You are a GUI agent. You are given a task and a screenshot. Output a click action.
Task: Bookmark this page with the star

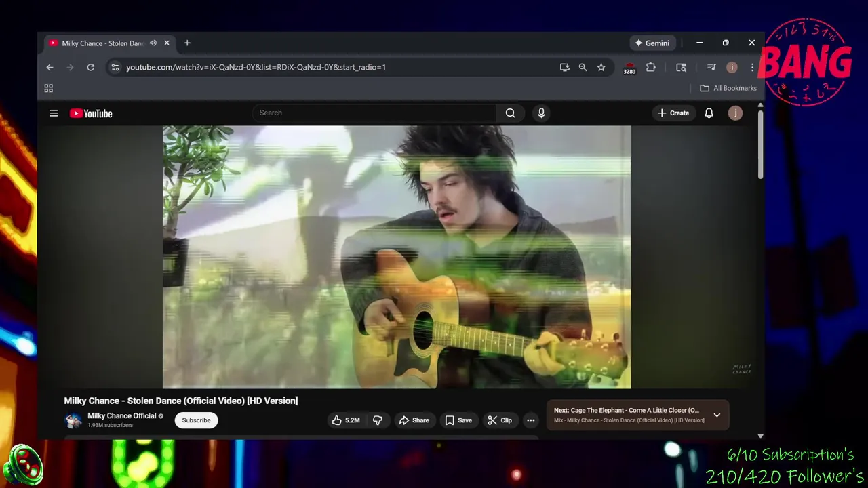click(601, 67)
